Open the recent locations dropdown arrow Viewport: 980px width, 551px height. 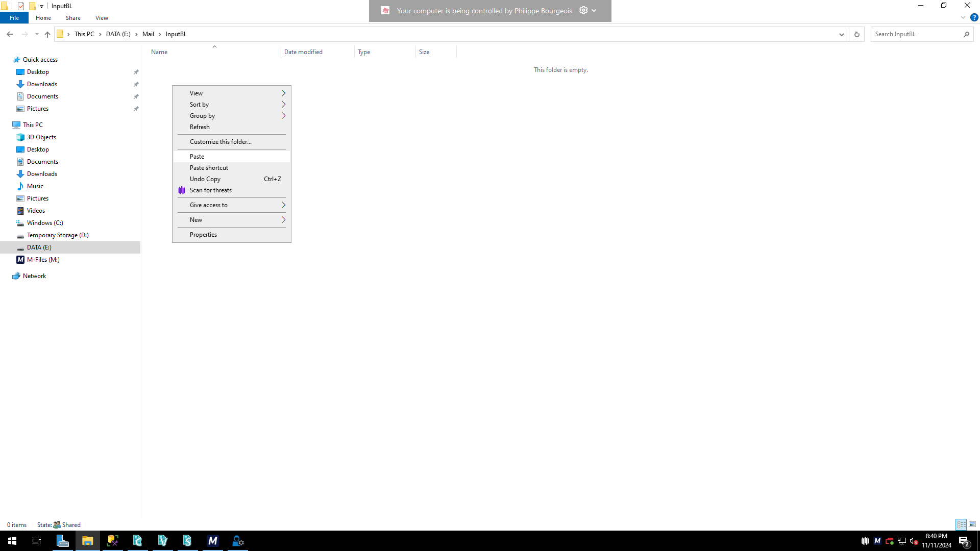[37, 34]
